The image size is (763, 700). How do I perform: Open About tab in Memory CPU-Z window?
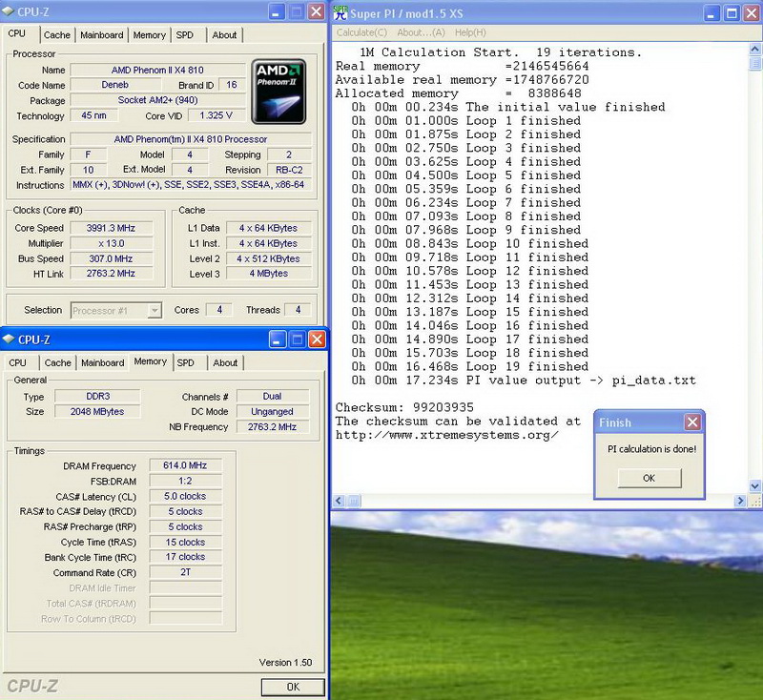pyautogui.click(x=225, y=362)
